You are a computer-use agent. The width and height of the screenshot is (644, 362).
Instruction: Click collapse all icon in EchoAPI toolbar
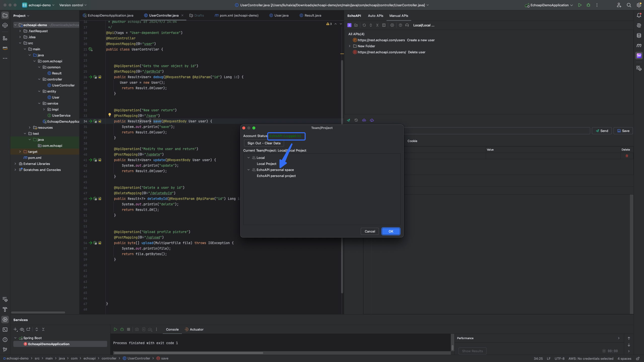pos(377,25)
